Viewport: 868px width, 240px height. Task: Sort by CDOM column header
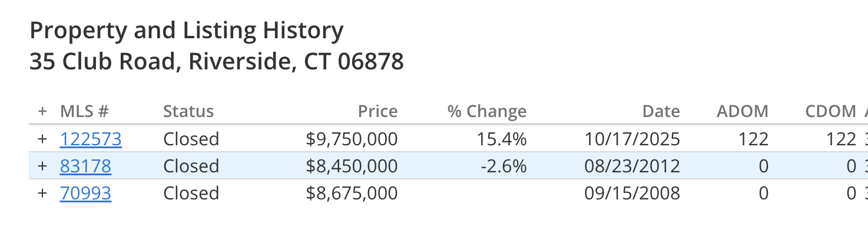click(831, 112)
